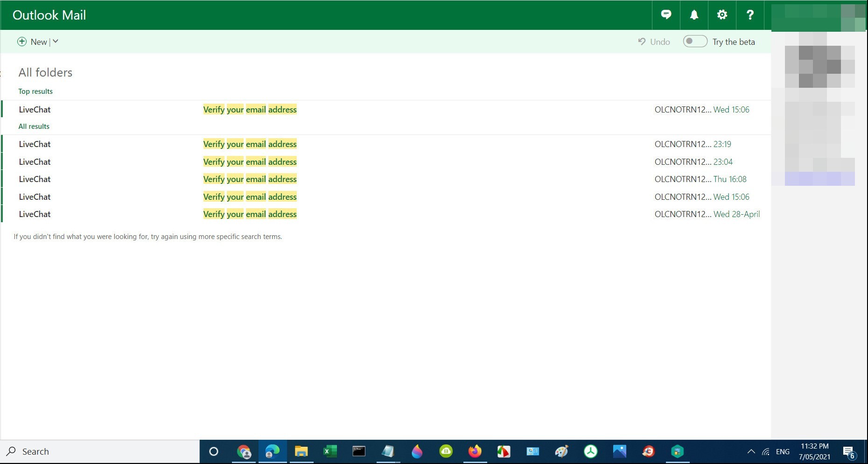
Task: Open the teal hexagon taskbar app
Action: (677, 451)
